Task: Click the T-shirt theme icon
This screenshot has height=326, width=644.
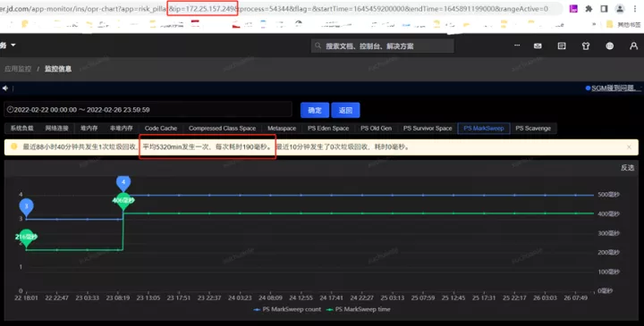Action: [x=586, y=46]
